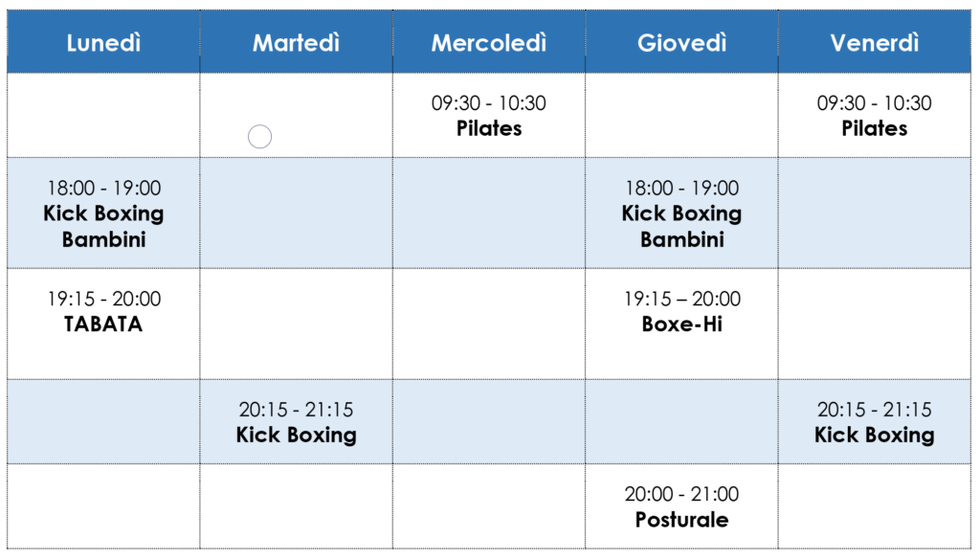Select the Boxe-Hi class cell

[x=681, y=324]
